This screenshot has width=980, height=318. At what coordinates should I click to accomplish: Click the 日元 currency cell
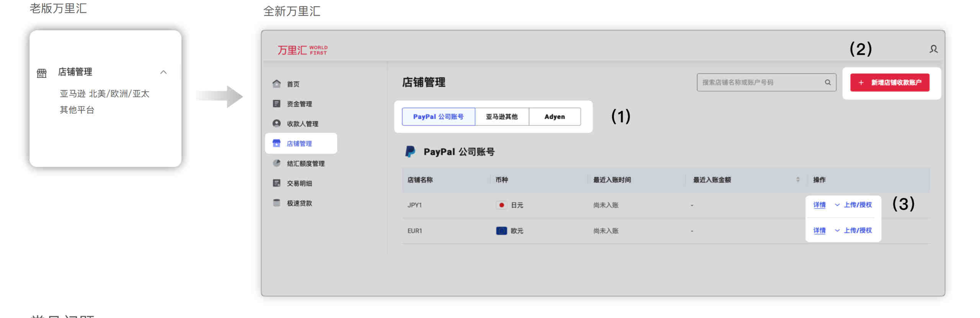[517, 205]
